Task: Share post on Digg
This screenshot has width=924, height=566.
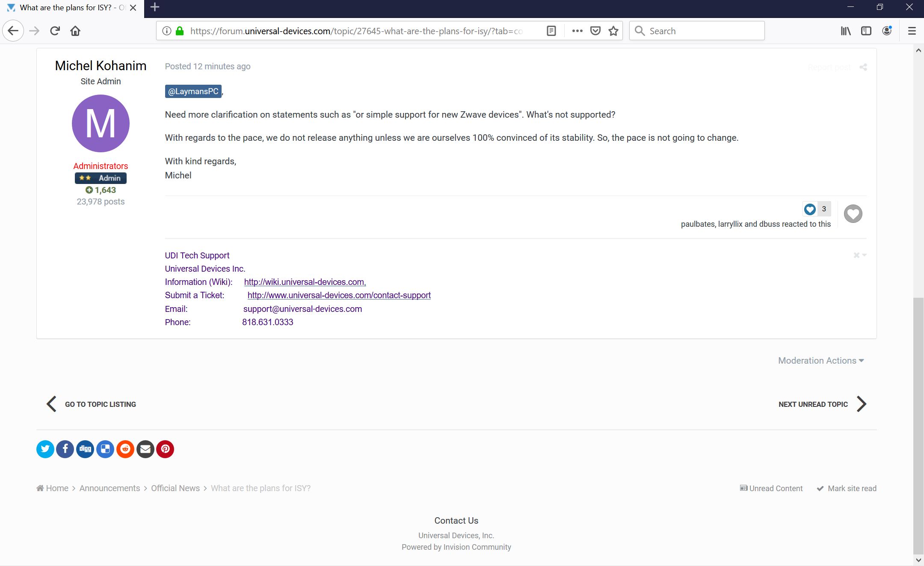Action: (85, 449)
